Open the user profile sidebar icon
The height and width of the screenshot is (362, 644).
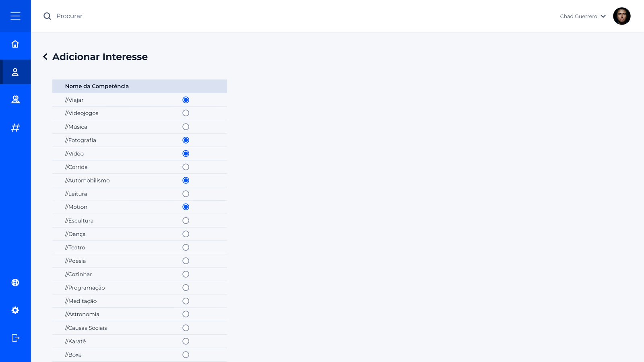point(15,72)
